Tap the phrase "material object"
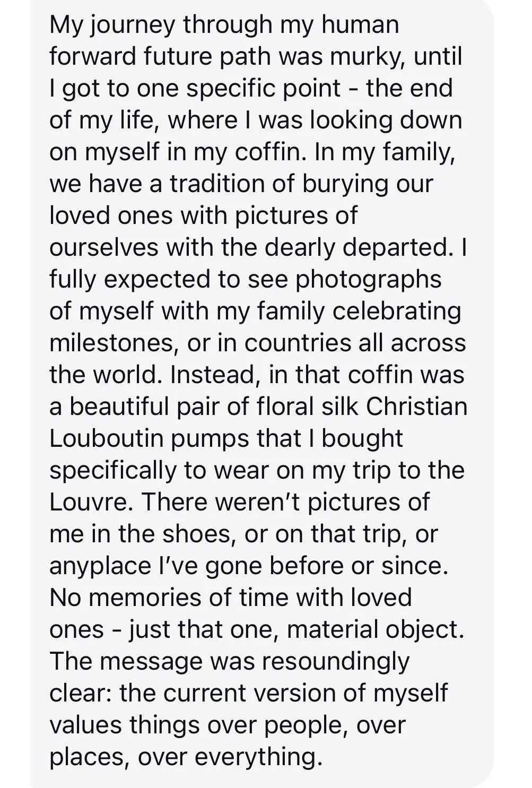Image resolution: width=532 pixels, height=788 pixels. pos(376,631)
